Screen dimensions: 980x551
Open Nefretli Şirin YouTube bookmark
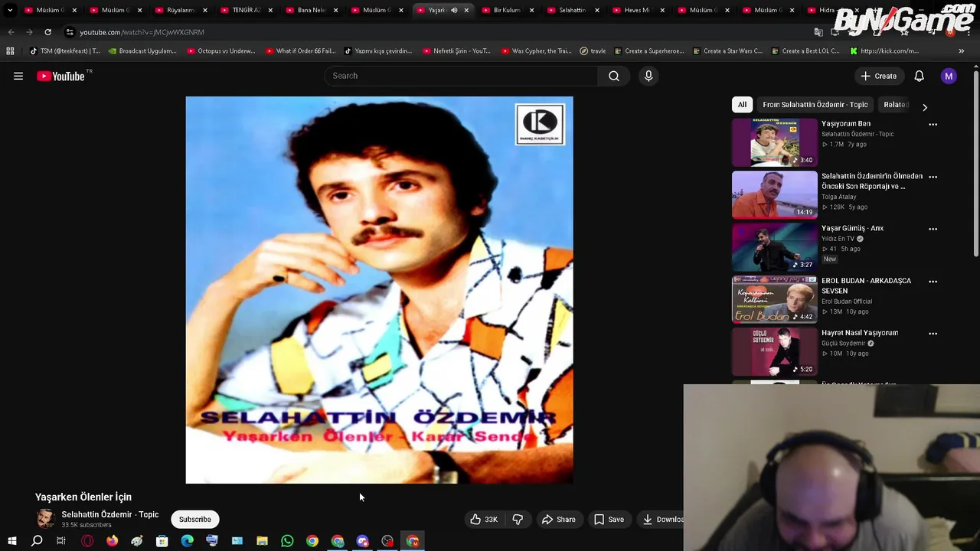tap(456, 51)
